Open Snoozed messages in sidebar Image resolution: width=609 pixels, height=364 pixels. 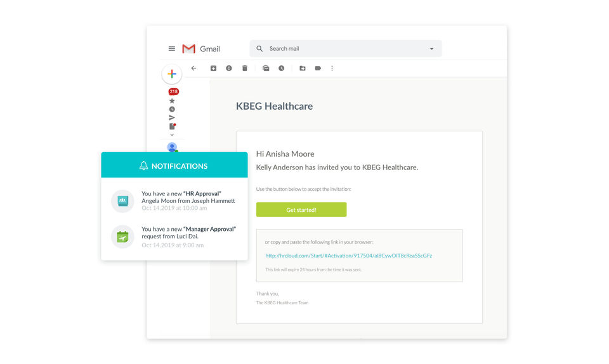click(x=172, y=110)
